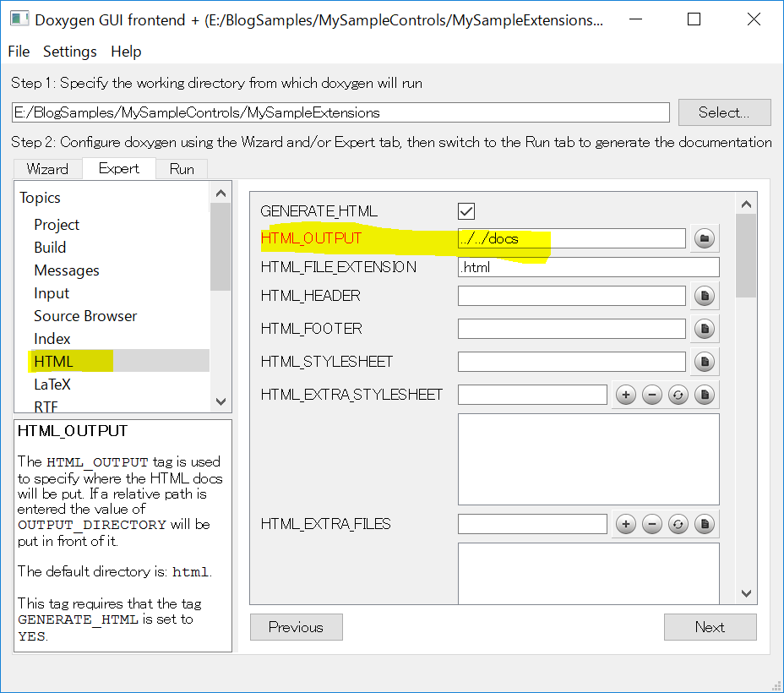Click the HTML_FILE_EXTENSION label
This screenshot has width=784, height=693.
pyautogui.click(x=339, y=267)
